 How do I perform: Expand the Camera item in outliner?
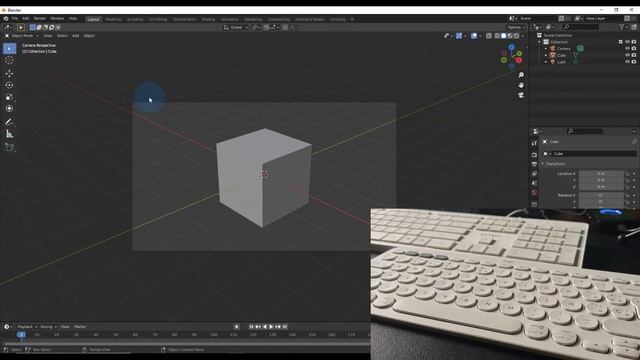coord(546,49)
